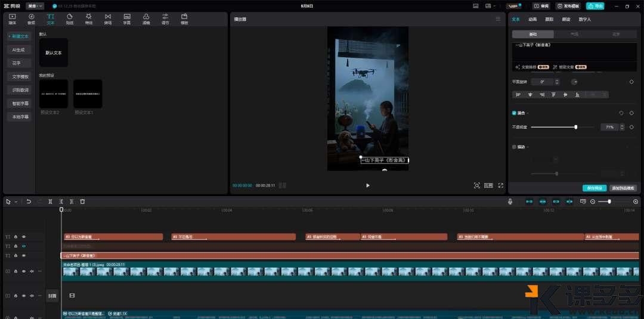Align text to vertical center
Image resolution: width=644 pixels, height=319 pixels.
coord(565,95)
